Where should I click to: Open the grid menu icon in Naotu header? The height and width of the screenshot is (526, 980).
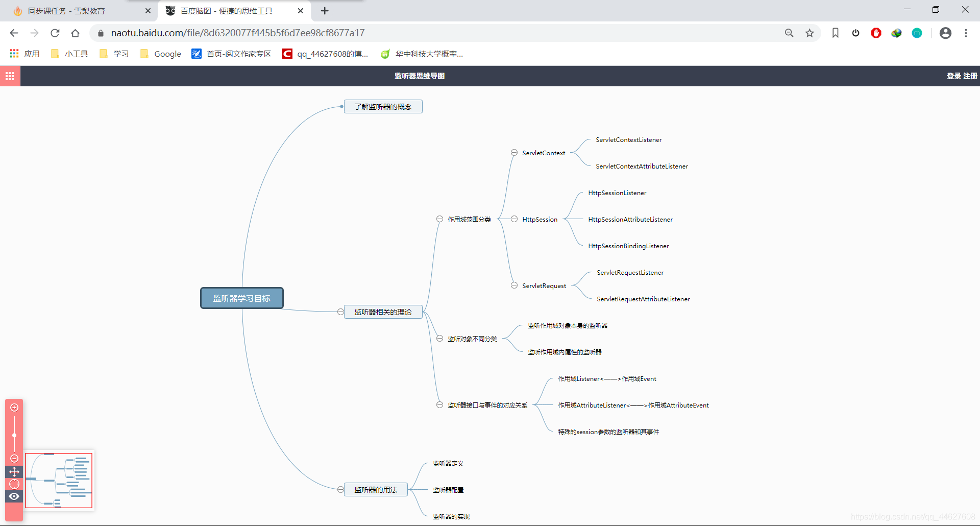tap(10, 76)
